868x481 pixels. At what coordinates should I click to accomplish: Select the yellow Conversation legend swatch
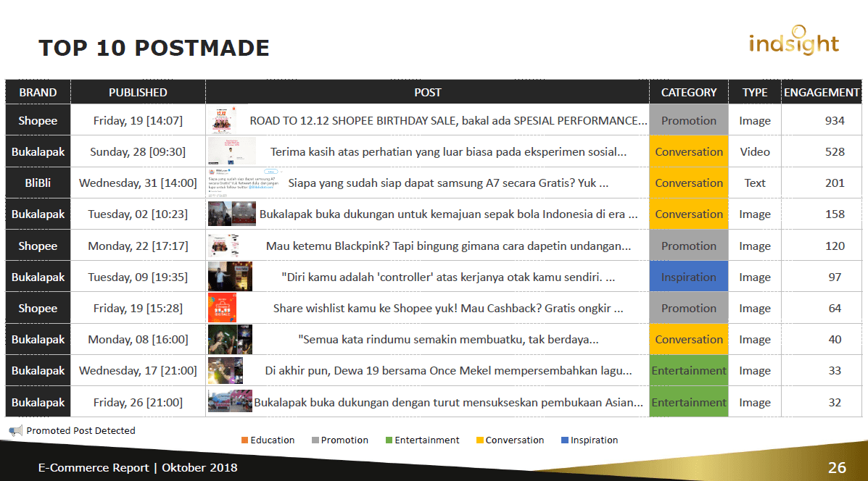click(x=480, y=440)
